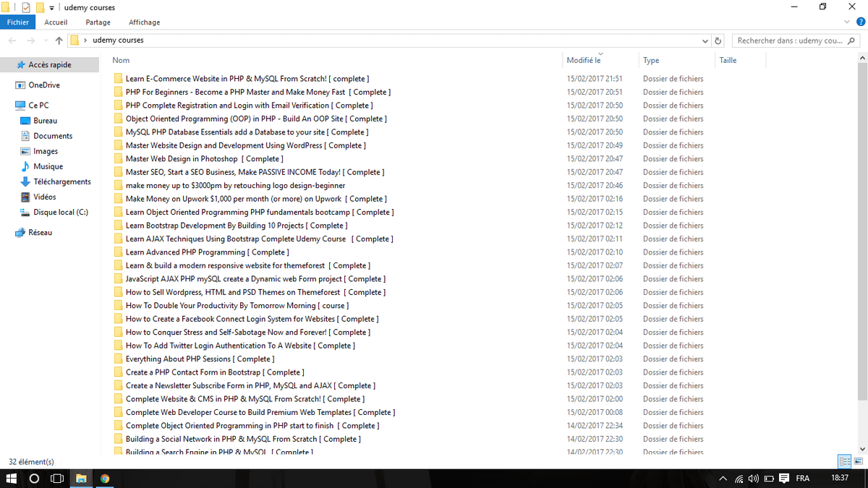Image resolution: width=868 pixels, height=488 pixels.
Task: Select Master SEO, Start a SEO Business folder
Action: pyautogui.click(x=255, y=172)
